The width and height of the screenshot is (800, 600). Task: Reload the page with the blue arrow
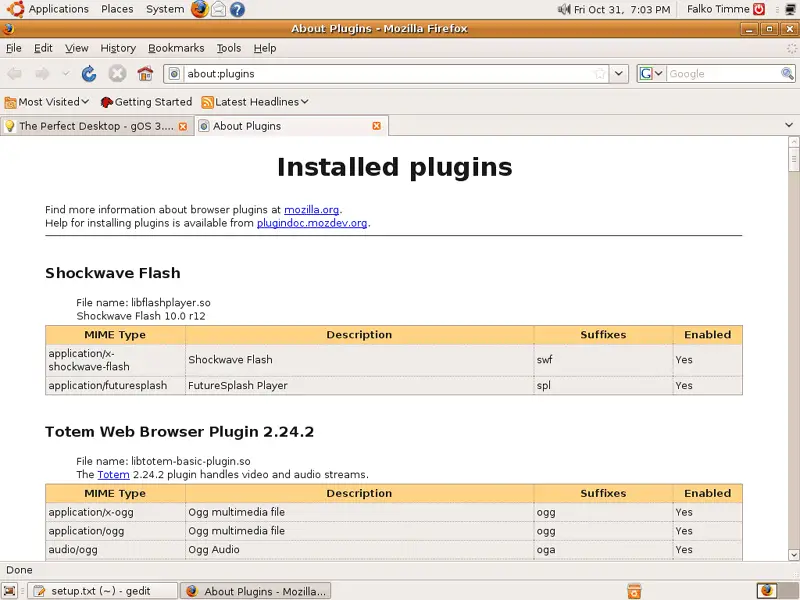(x=89, y=74)
